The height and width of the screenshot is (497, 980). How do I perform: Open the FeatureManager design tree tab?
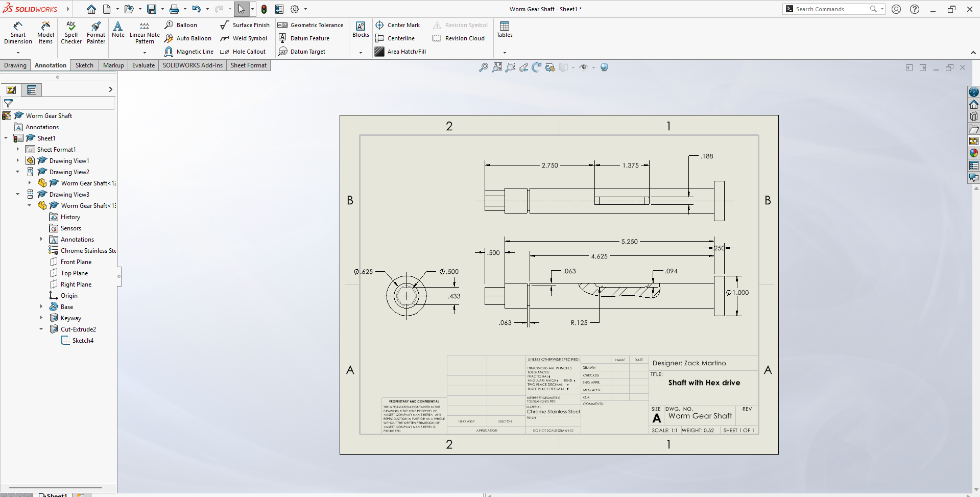point(11,90)
